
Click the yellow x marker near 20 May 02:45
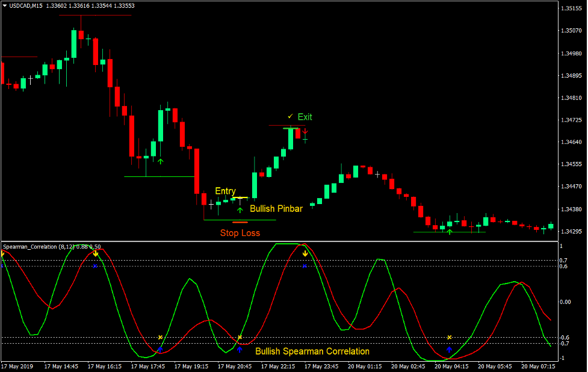coord(450,338)
